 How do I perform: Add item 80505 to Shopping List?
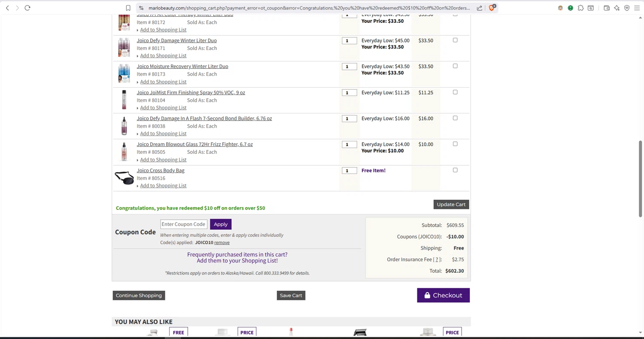[163, 159]
